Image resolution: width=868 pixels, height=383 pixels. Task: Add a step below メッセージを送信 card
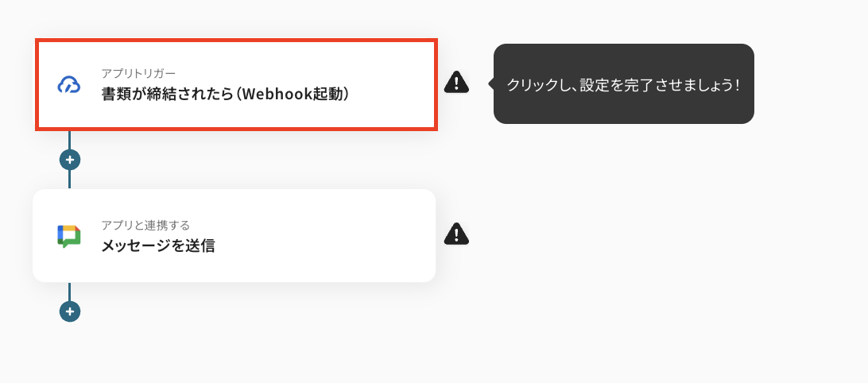pyautogui.click(x=70, y=311)
